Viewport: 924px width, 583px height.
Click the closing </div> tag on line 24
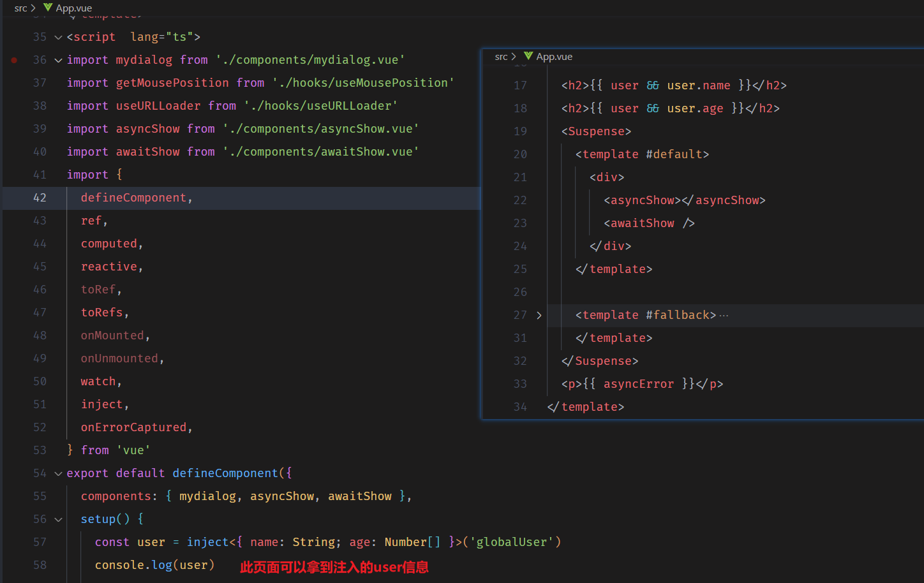[x=610, y=246]
